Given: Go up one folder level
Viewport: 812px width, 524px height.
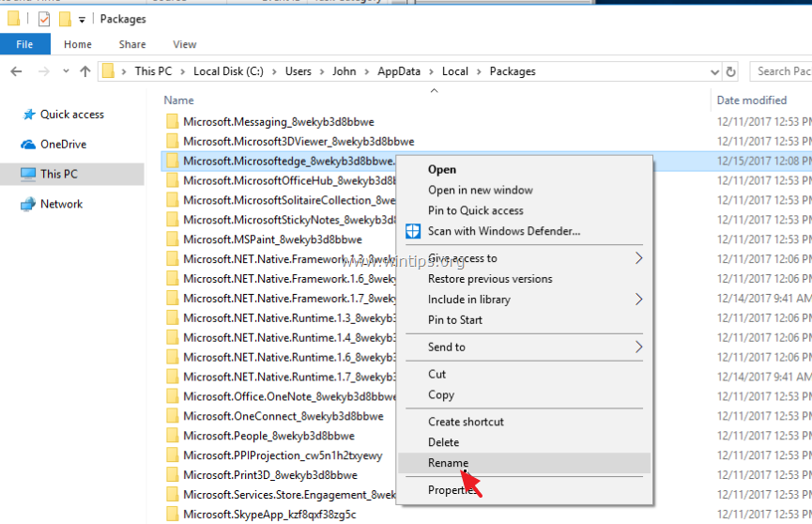Looking at the screenshot, I should pyautogui.click(x=84, y=71).
